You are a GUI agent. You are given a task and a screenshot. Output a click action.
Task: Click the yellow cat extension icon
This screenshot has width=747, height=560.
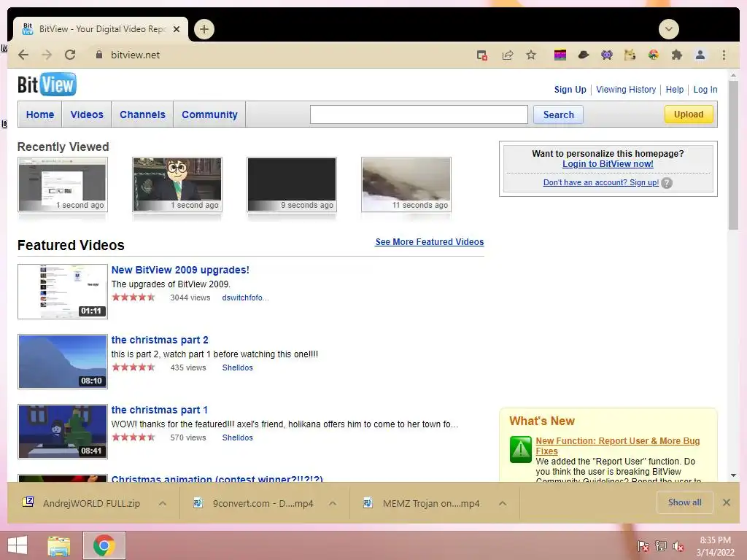630,55
